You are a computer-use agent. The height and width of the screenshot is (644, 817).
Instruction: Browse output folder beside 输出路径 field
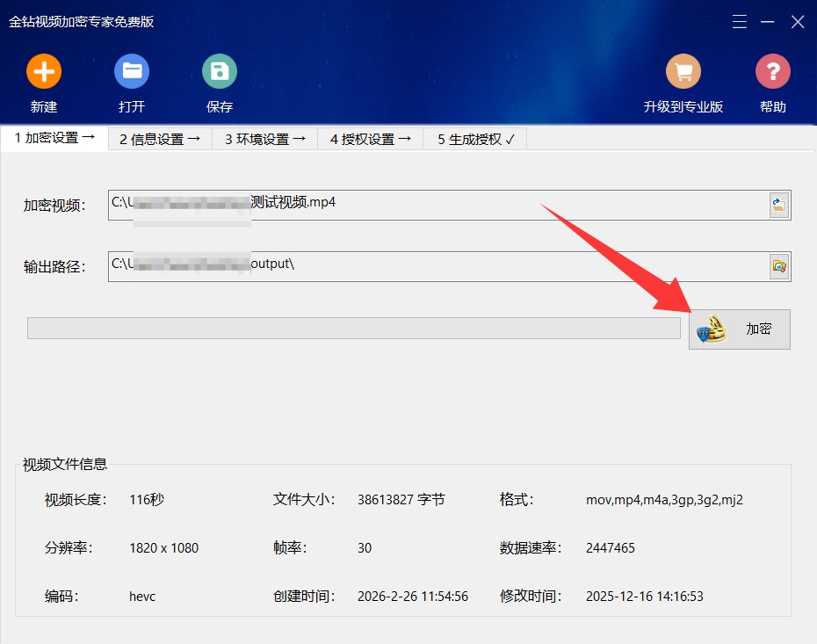coord(779,267)
